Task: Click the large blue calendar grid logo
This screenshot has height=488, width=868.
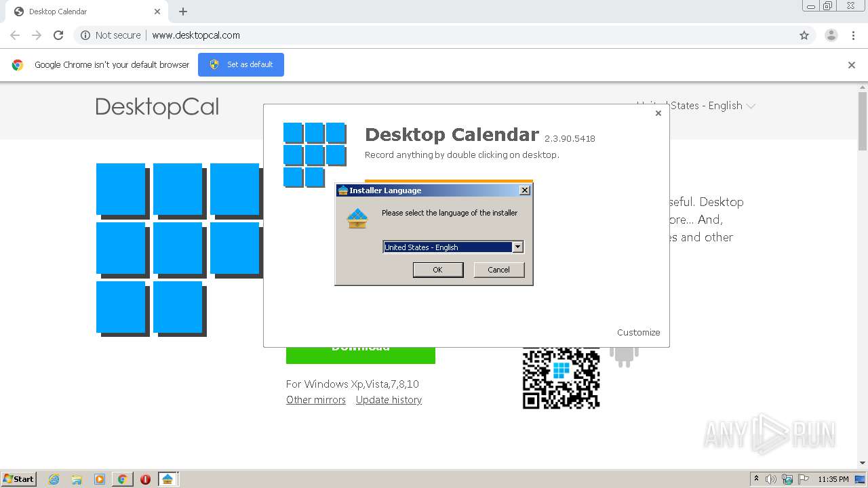Action: (x=179, y=249)
